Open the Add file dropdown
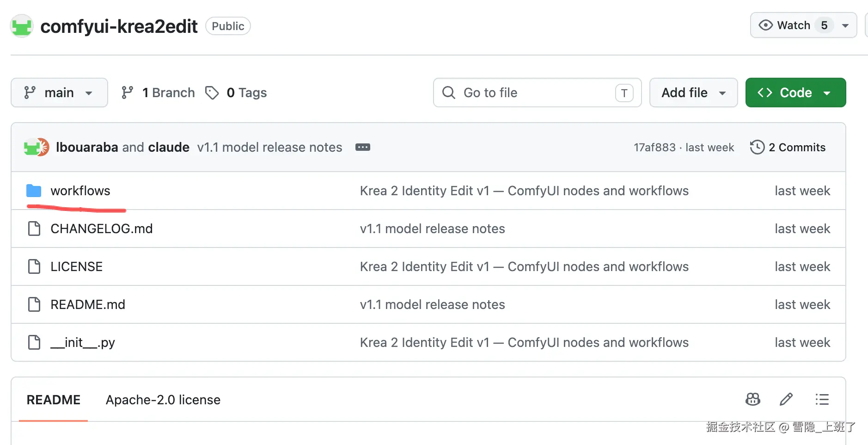The height and width of the screenshot is (445, 868). click(693, 93)
